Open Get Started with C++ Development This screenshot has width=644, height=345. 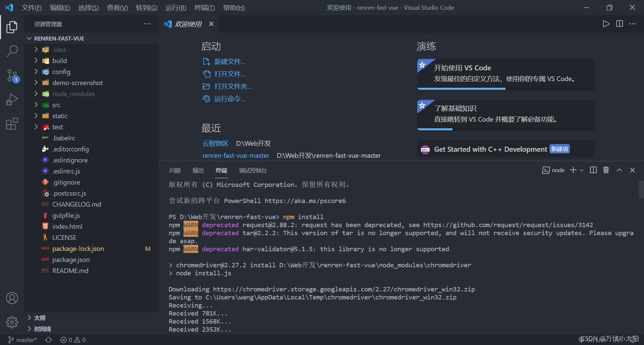pos(505,149)
